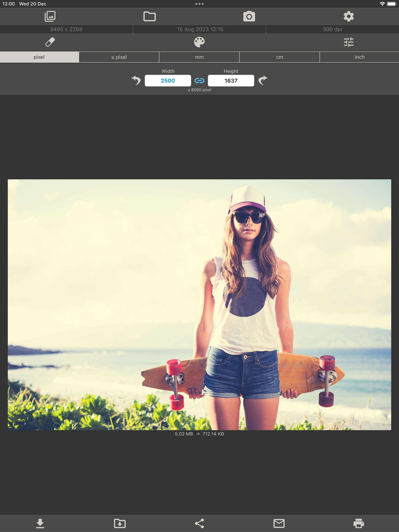Send image via the mail icon

[279, 523]
